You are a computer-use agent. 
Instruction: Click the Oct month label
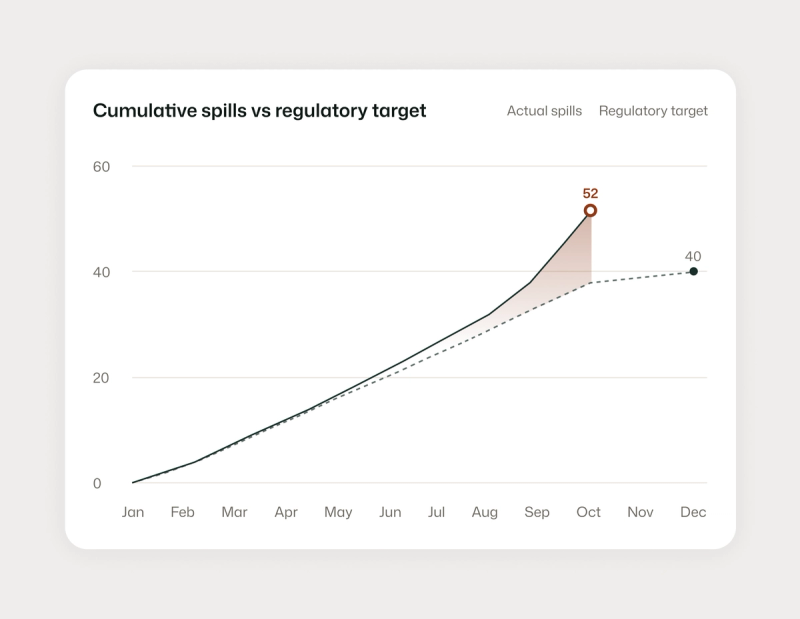[x=588, y=512]
